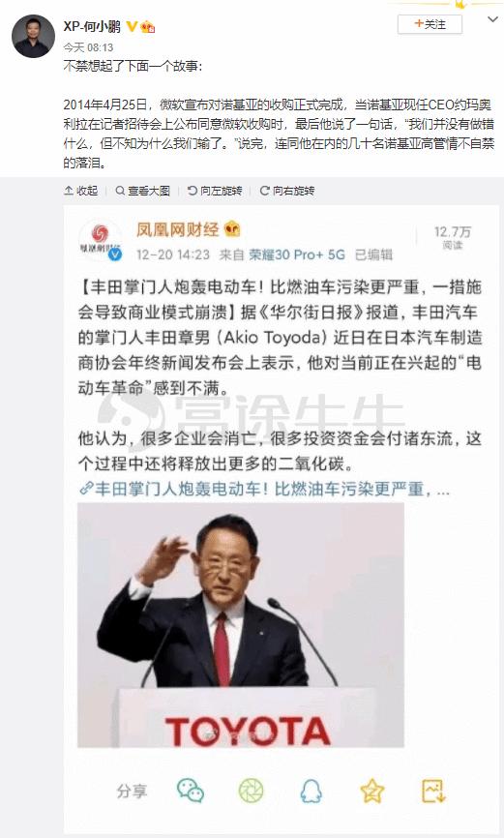Share via WeChat icon
This screenshot has width=504, height=838.
[191, 791]
